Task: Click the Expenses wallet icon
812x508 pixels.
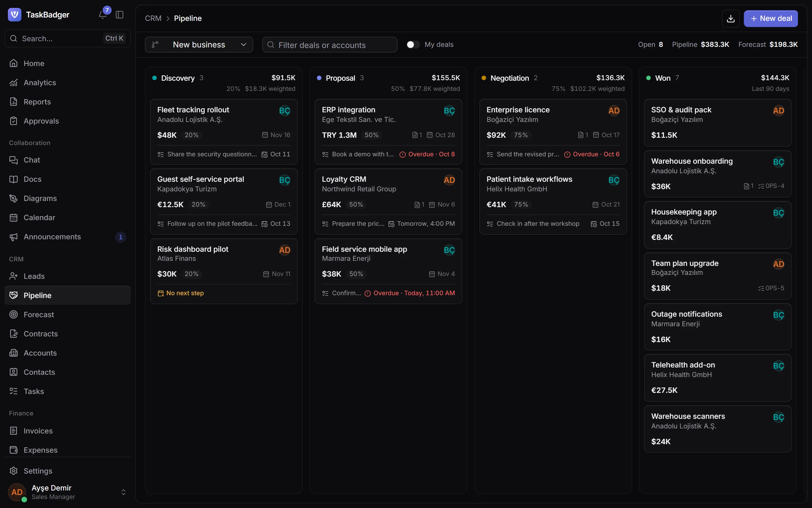Action: click(14, 450)
